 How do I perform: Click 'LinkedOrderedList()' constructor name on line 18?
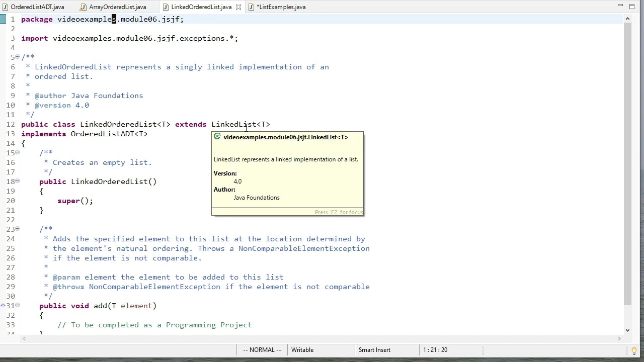114,182
